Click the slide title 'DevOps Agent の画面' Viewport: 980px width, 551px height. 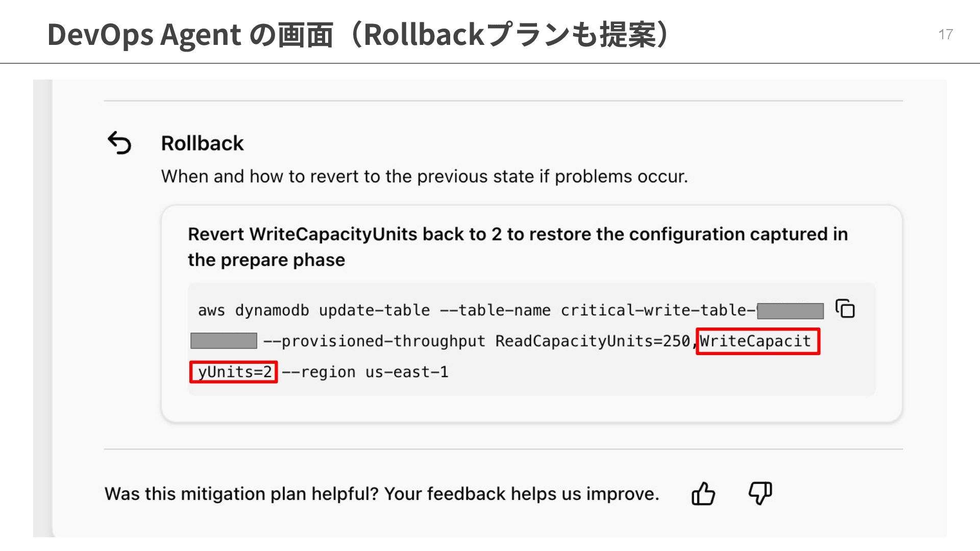pos(190,35)
